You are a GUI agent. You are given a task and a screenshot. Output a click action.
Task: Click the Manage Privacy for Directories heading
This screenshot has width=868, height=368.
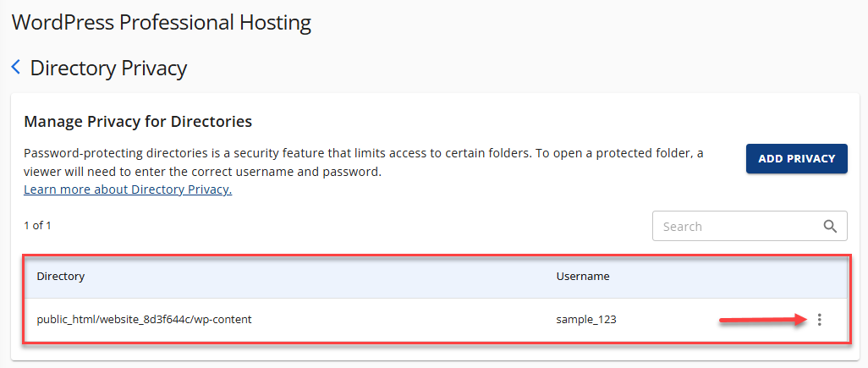[x=138, y=121]
